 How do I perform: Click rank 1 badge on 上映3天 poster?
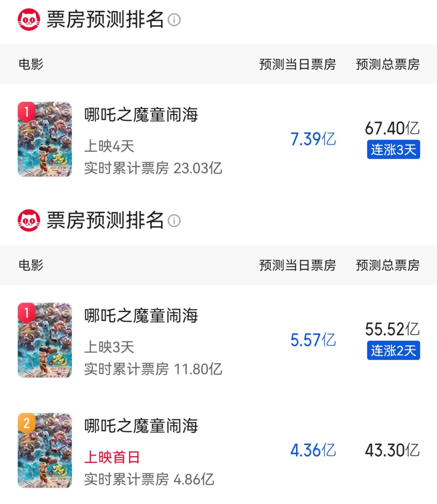point(26,312)
